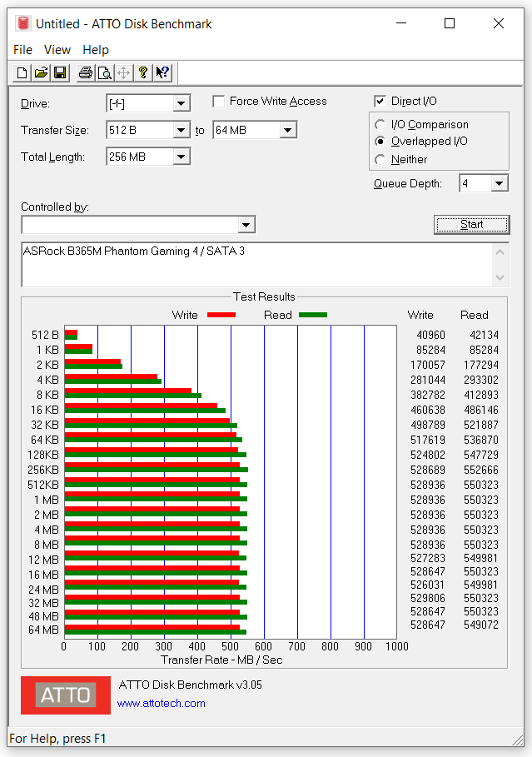This screenshot has height=757, width=532.
Task: Start the benchmark with Start button
Action: [472, 225]
